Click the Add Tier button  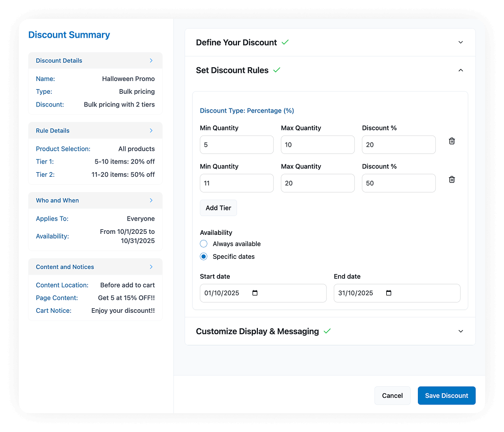218,208
